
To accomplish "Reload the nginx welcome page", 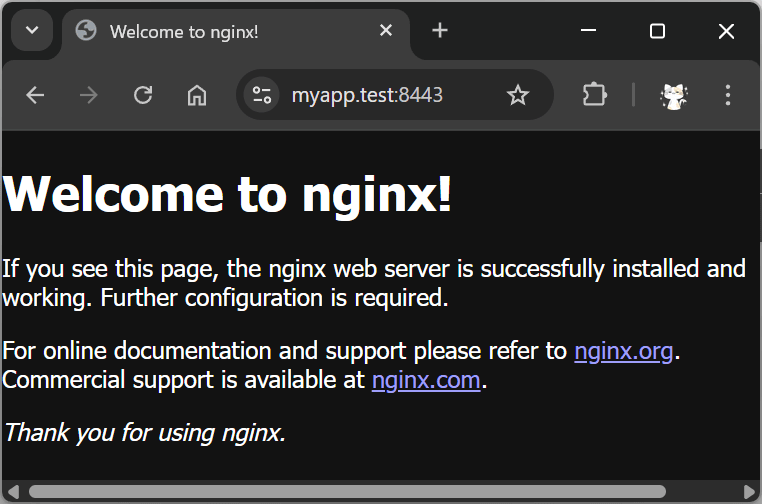I will 143,95.
